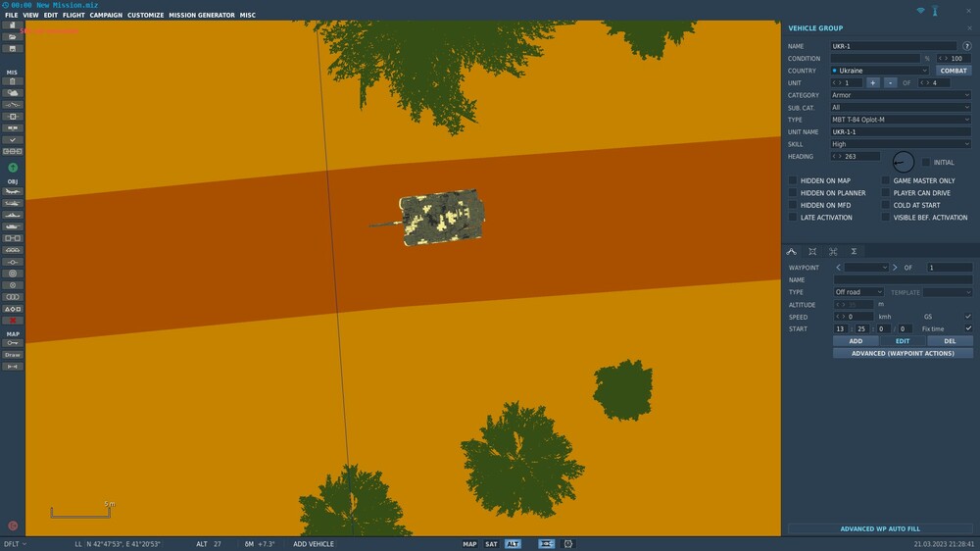
Task: Click the group Name field UKR-1
Action: pos(893,46)
